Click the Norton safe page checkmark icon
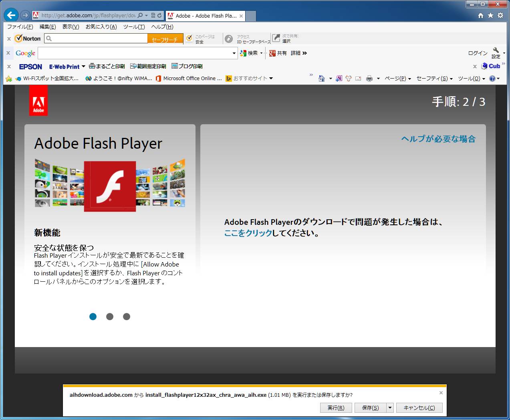Image resolution: width=510 pixels, height=420 pixels. (x=189, y=38)
